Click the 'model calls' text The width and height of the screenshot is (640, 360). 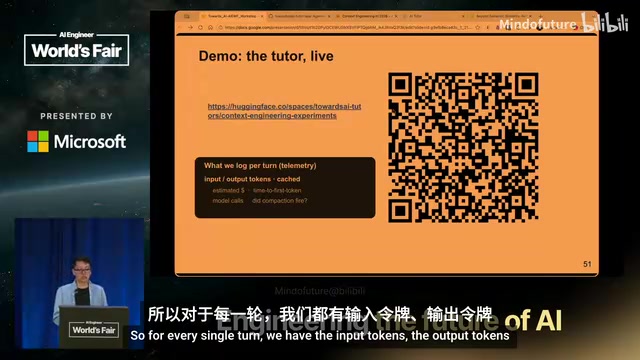pyautogui.click(x=228, y=200)
